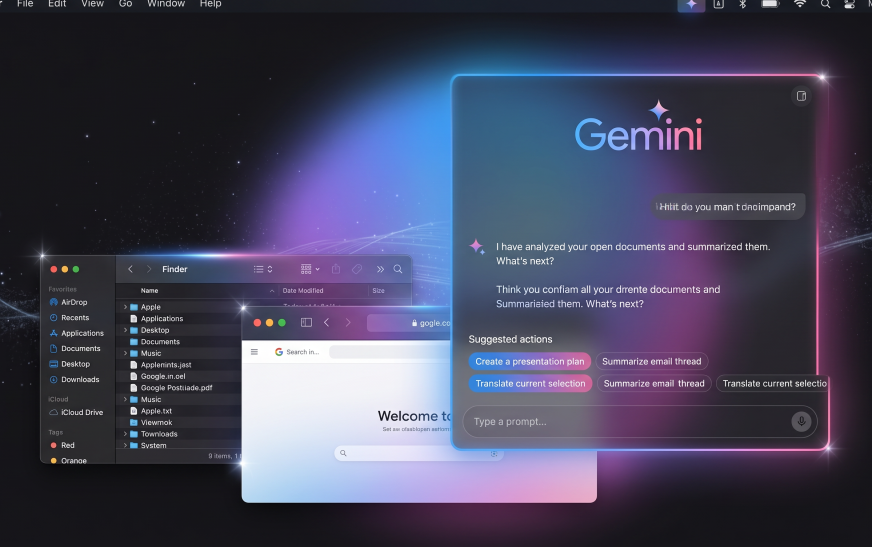Expand the Music folder above Applenints.jast
The height and width of the screenshot is (547, 872).
coord(125,354)
